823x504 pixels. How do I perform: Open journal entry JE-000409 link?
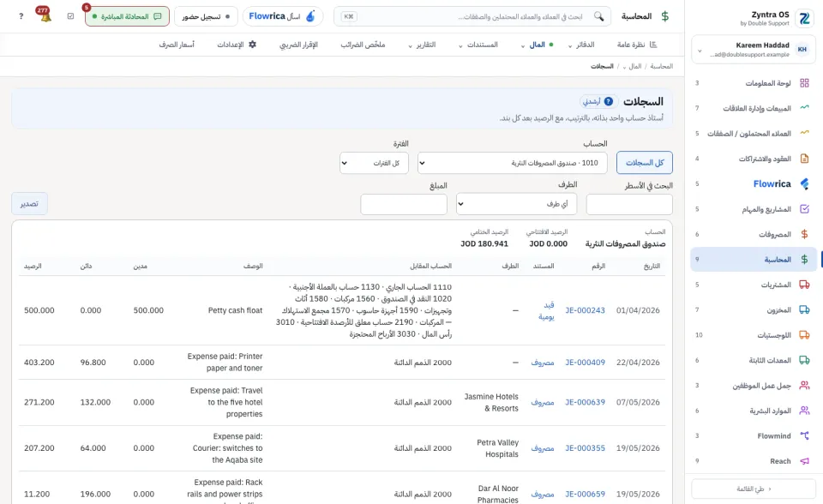point(585,363)
